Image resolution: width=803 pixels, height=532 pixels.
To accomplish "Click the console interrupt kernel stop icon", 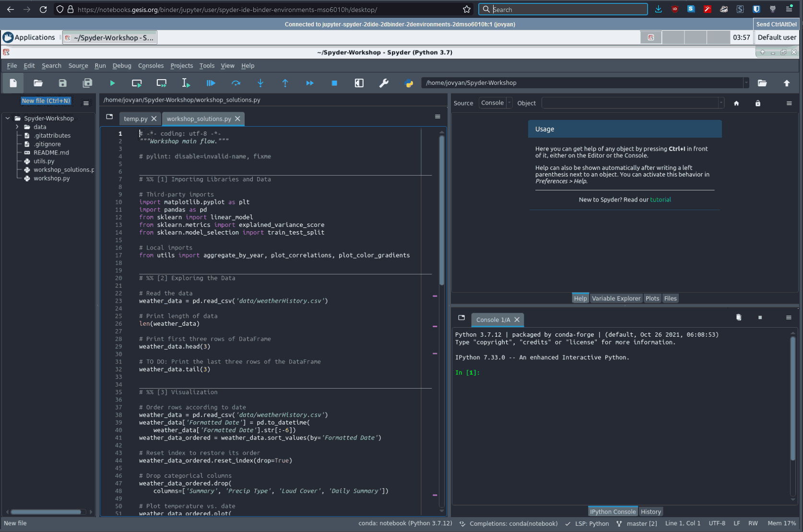I will (x=760, y=318).
